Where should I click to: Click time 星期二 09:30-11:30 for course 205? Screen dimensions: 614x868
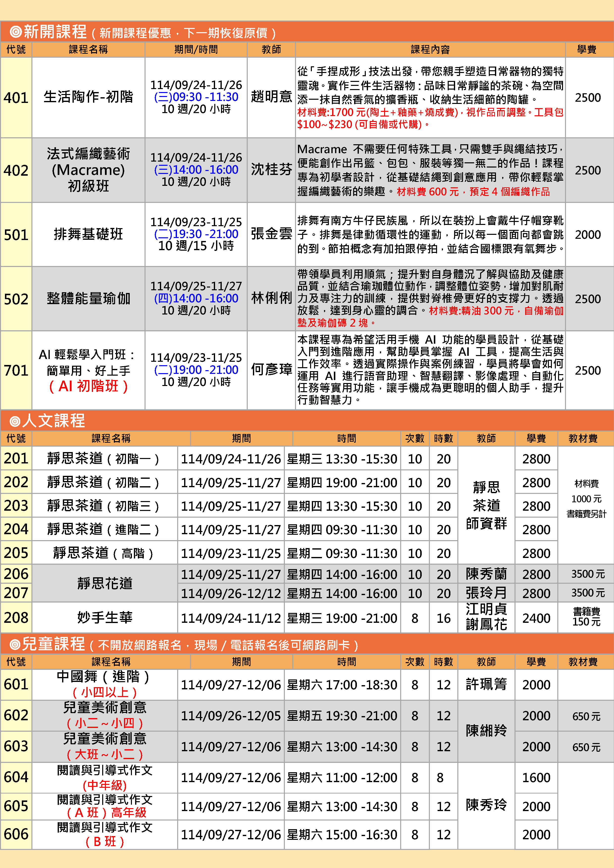point(342,554)
